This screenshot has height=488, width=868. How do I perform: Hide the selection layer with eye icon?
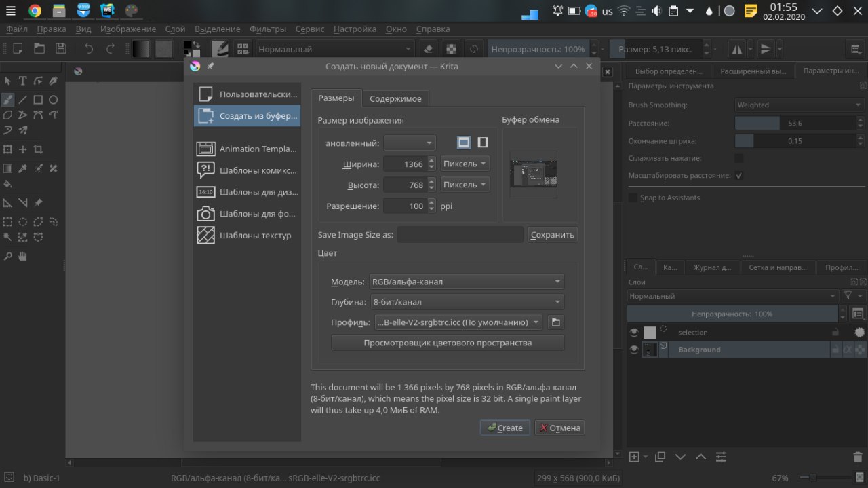click(634, 332)
